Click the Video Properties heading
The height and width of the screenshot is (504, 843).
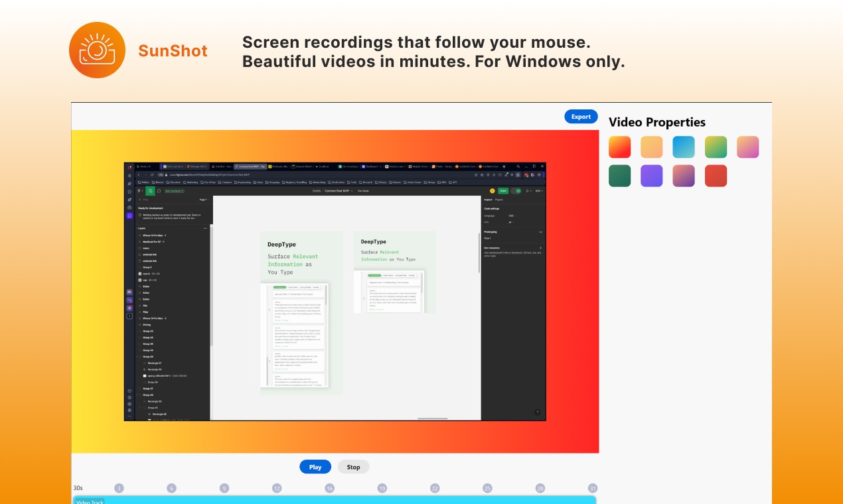click(657, 122)
